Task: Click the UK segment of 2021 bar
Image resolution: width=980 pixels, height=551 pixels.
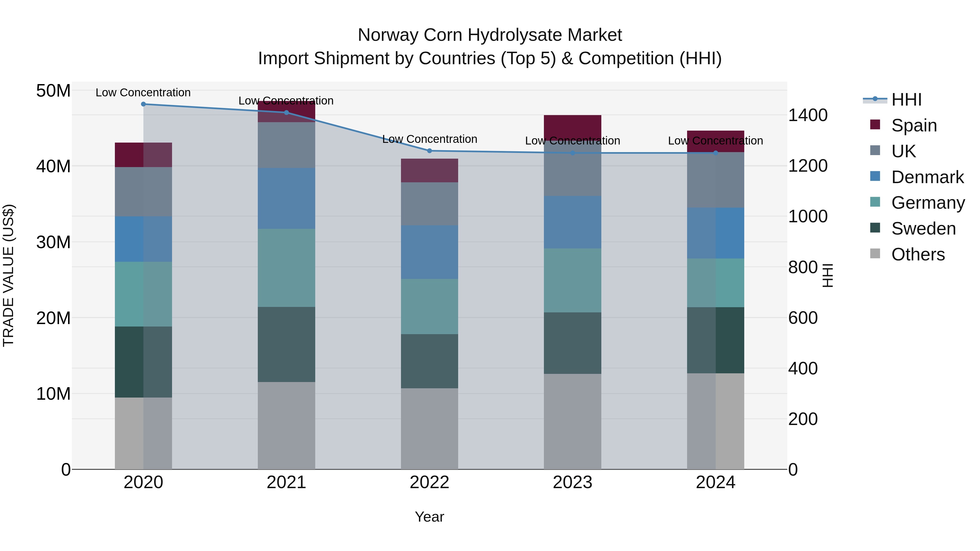Action: click(286, 145)
